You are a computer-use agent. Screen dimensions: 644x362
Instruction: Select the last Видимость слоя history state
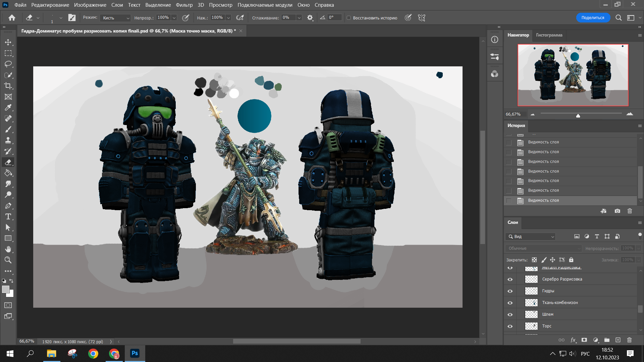click(x=570, y=200)
